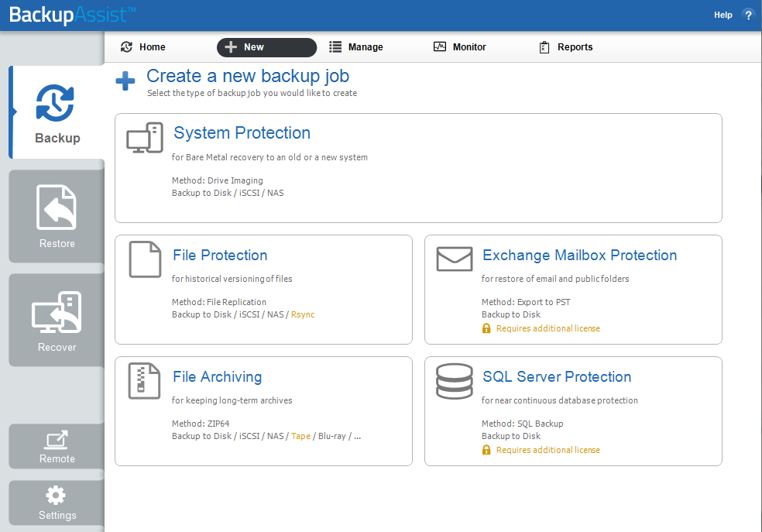Go to the Monitor tab
This screenshot has height=532, width=762.
[x=460, y=47]
